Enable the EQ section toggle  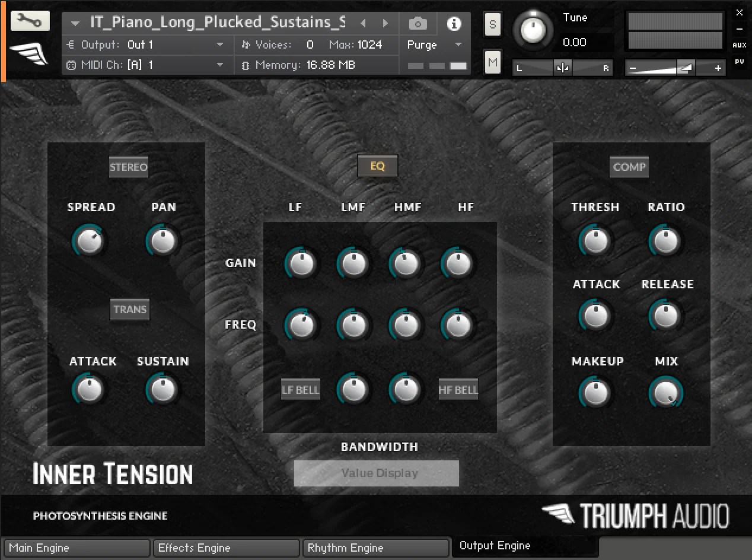[x=378, y=166]
